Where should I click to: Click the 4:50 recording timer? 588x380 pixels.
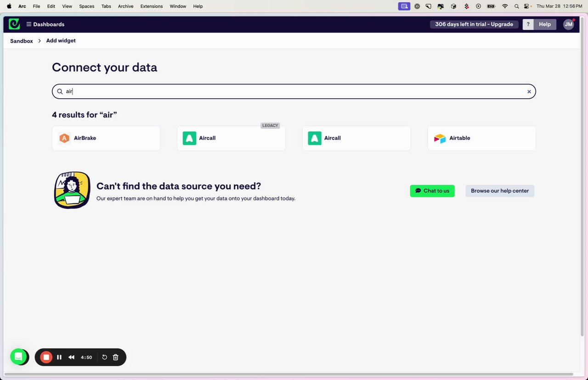point(86,357)
